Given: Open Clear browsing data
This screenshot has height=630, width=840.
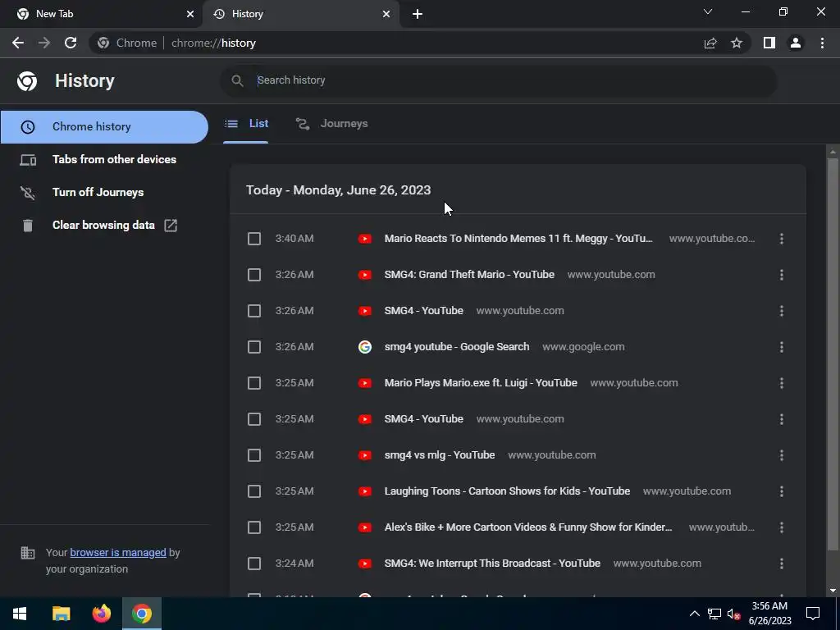Looking at the screenshot, I should click(x=104, y=225).
